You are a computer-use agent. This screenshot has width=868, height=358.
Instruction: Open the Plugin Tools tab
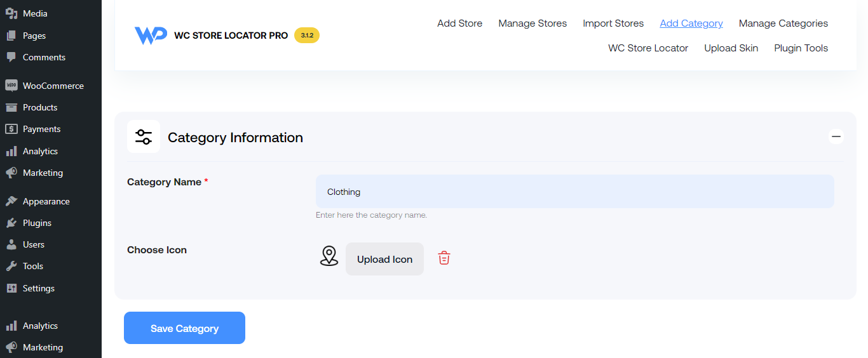click(x=801, y=48)
